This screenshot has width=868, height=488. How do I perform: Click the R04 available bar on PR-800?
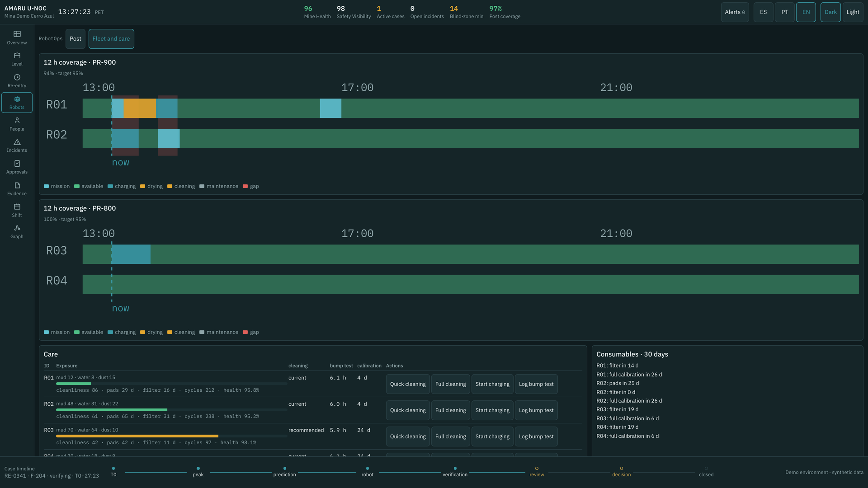471,285
